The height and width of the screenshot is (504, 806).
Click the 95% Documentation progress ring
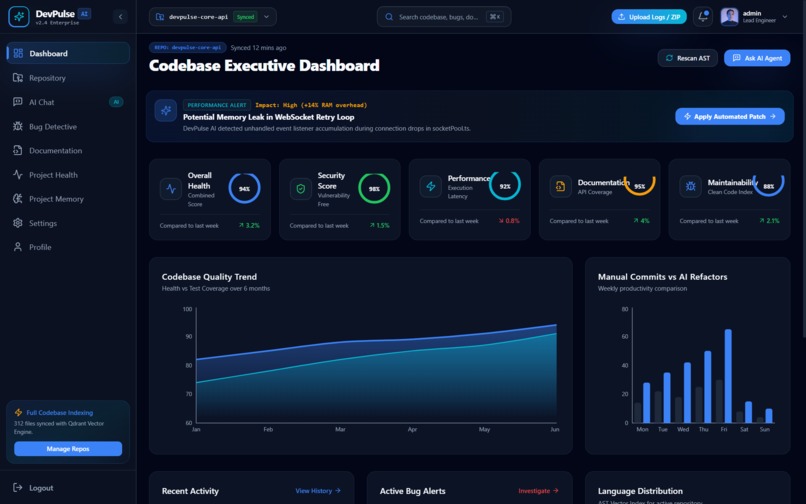click(639, 186)
